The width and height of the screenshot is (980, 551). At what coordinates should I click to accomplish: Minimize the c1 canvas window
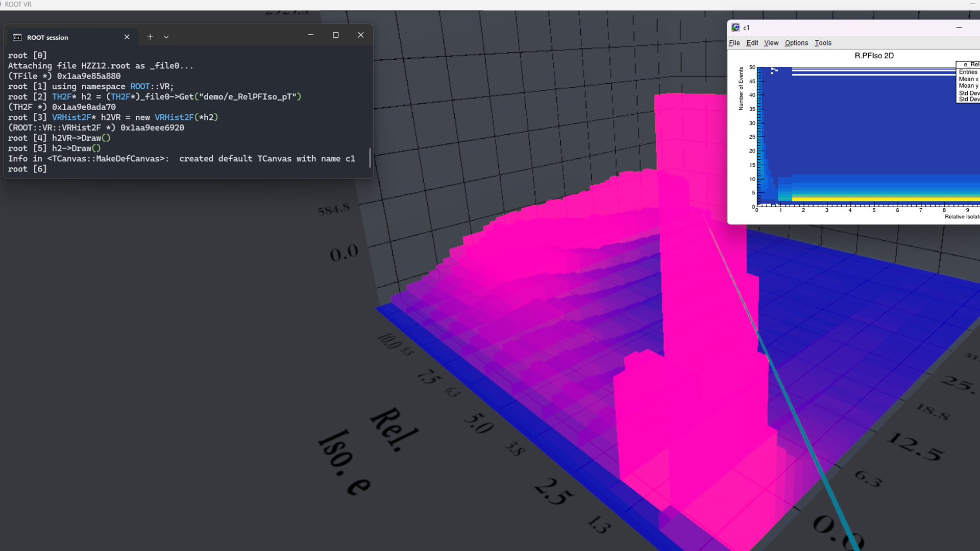[959, 28]
